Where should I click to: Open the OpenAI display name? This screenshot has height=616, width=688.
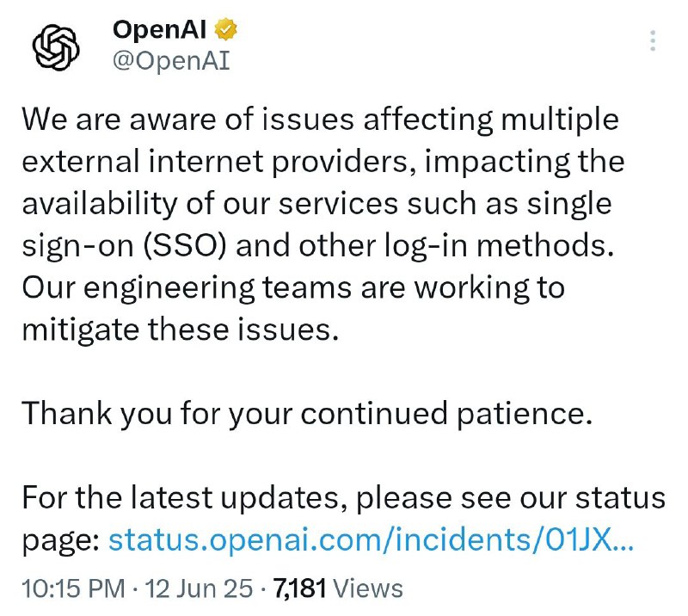click(159, 30)
